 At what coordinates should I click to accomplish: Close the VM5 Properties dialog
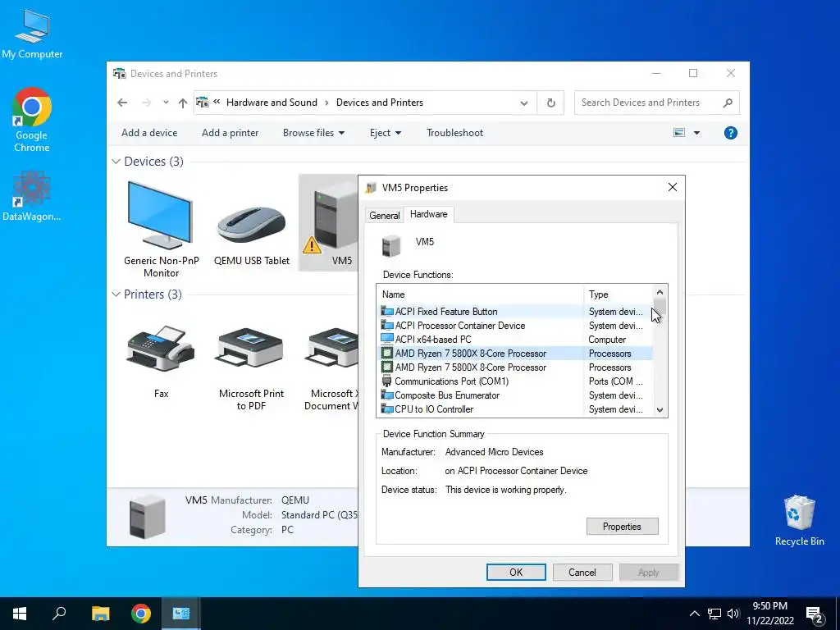tap(673, 187)
